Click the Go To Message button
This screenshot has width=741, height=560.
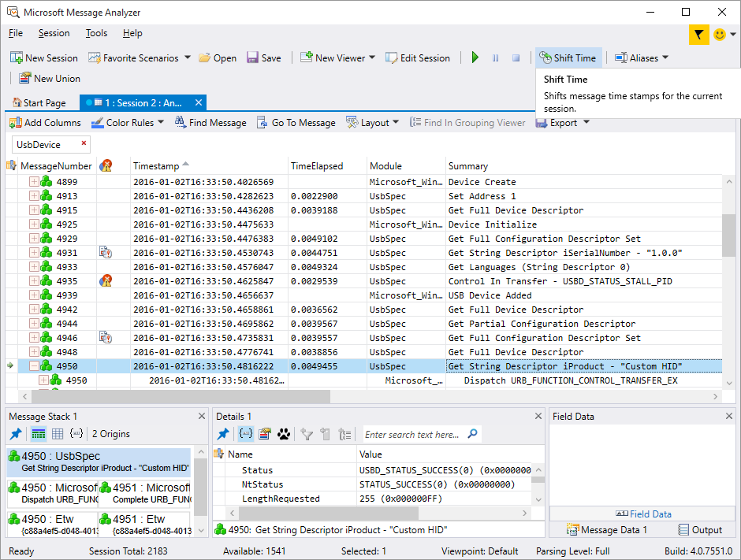point(296,123)
